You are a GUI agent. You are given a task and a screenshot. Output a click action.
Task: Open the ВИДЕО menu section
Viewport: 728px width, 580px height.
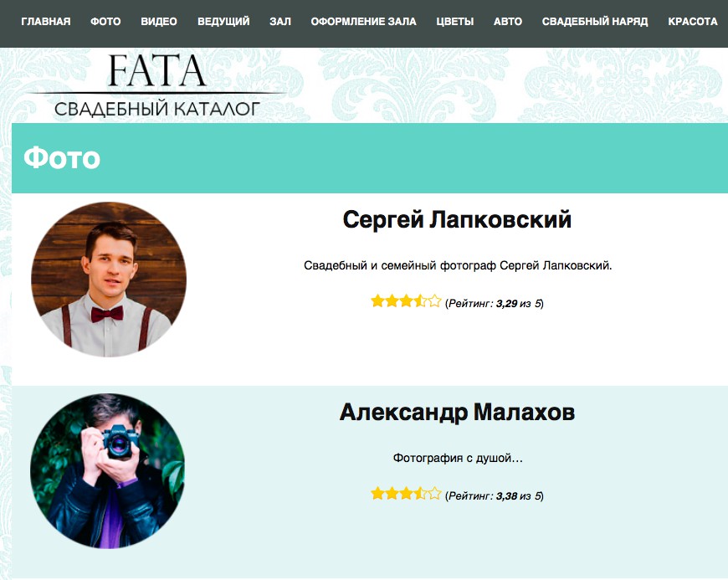point(159,22)
